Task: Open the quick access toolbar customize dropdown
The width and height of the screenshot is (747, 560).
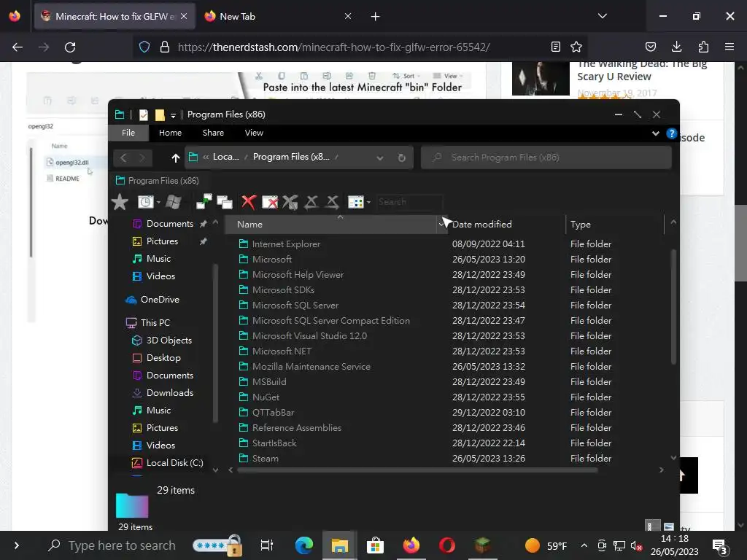Action: pyautogui.click(x=173, y=115)
